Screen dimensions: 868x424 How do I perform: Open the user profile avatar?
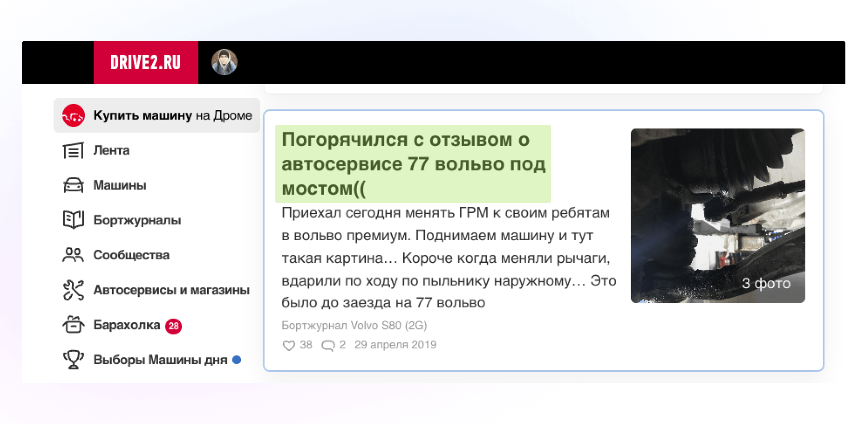click(224, 62)
